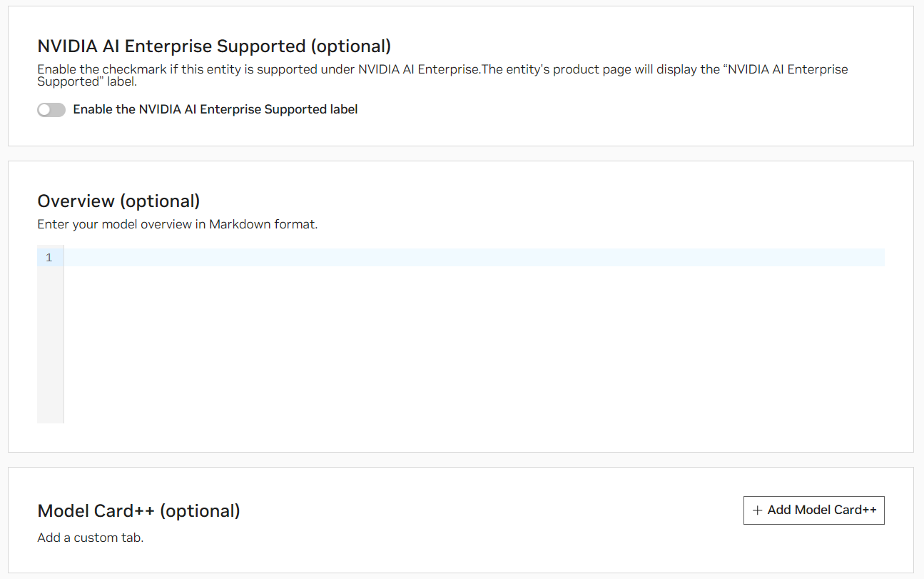Image resolution: width=924 pixels, height=579 pixels.
Task: Click the 'NVIDIA AI Enterprise Supported (optional)' heading
Action: [x=214, y=46]
